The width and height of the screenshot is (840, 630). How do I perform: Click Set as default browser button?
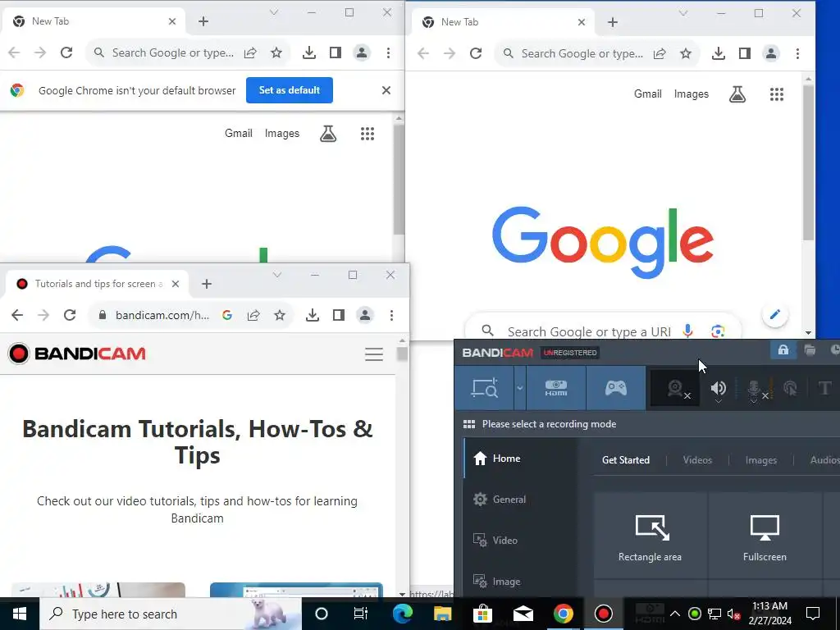pos(290,90)
